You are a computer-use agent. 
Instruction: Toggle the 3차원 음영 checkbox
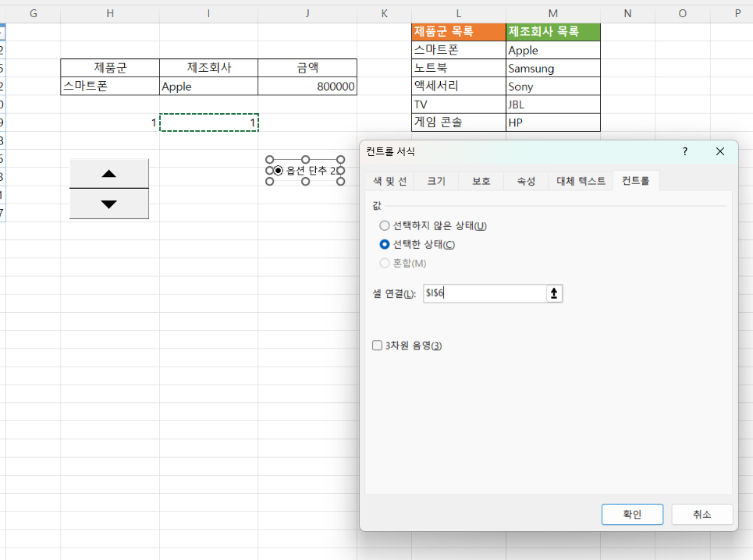(378, 346)
